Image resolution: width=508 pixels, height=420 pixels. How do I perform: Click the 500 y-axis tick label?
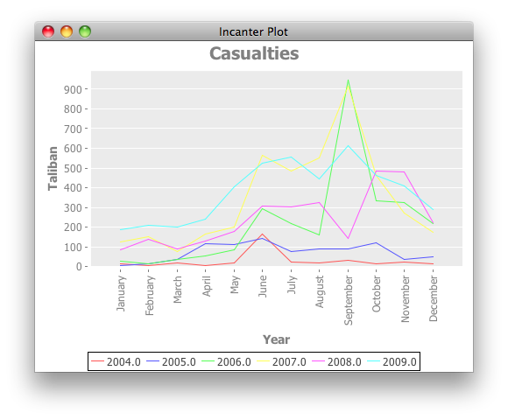(x=73, y=169)
